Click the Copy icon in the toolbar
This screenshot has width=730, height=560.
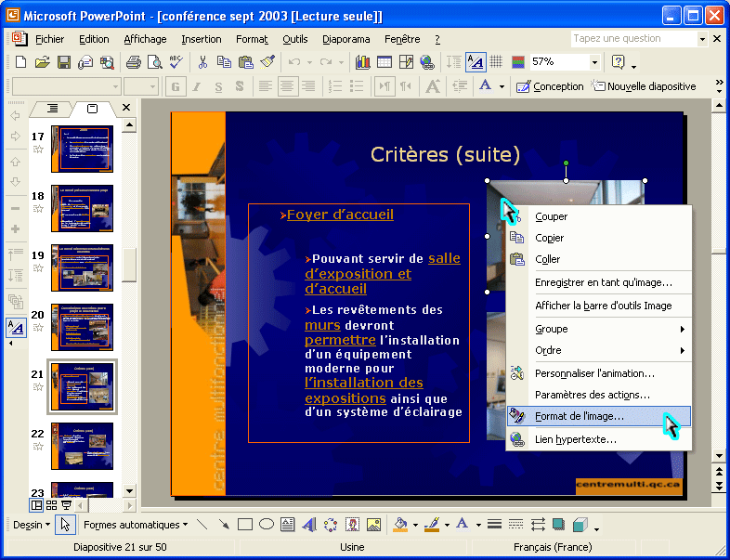pos(224,62)
